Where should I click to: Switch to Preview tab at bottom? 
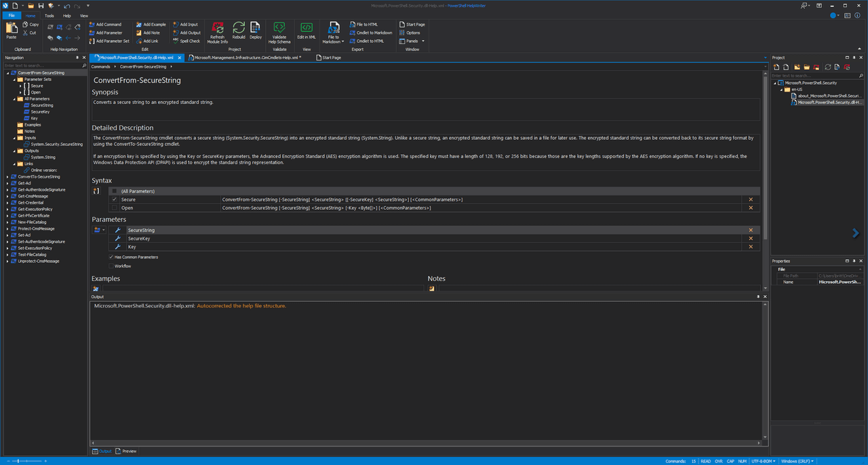(x=126, y=451)
